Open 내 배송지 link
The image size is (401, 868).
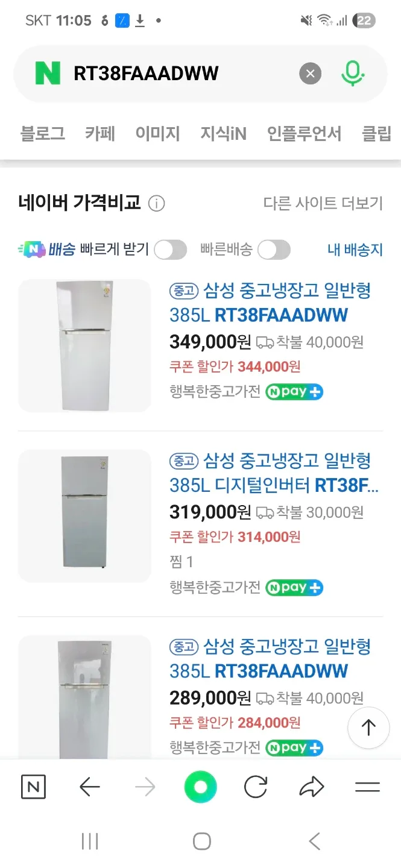355,250
